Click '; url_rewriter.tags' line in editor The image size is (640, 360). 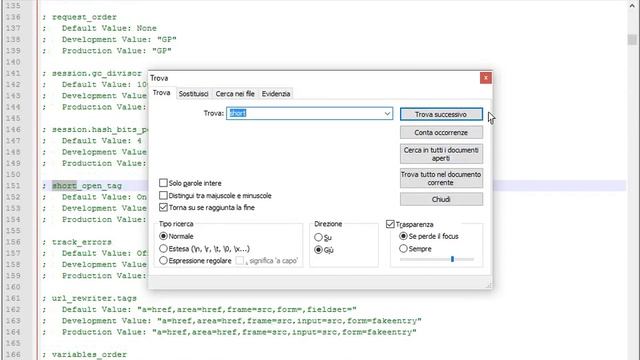(x=89, y=298)
